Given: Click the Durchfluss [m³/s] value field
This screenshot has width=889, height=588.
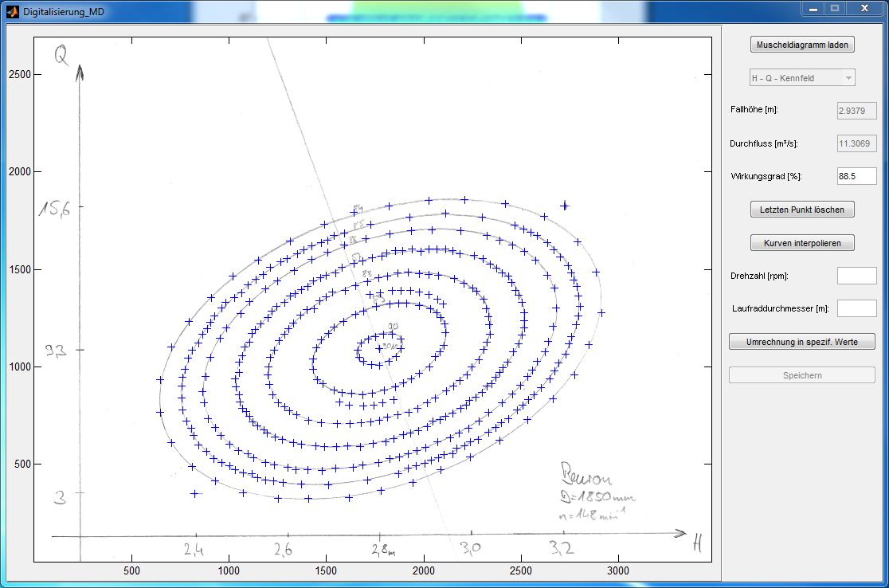Looking at the screenshot, I should point(856,143).
